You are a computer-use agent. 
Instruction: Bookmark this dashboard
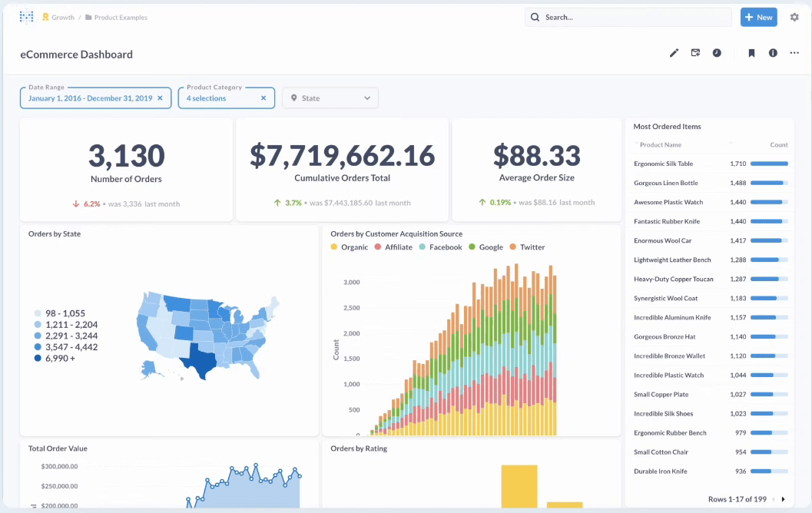pyautogui.click(x=751, y=53)
